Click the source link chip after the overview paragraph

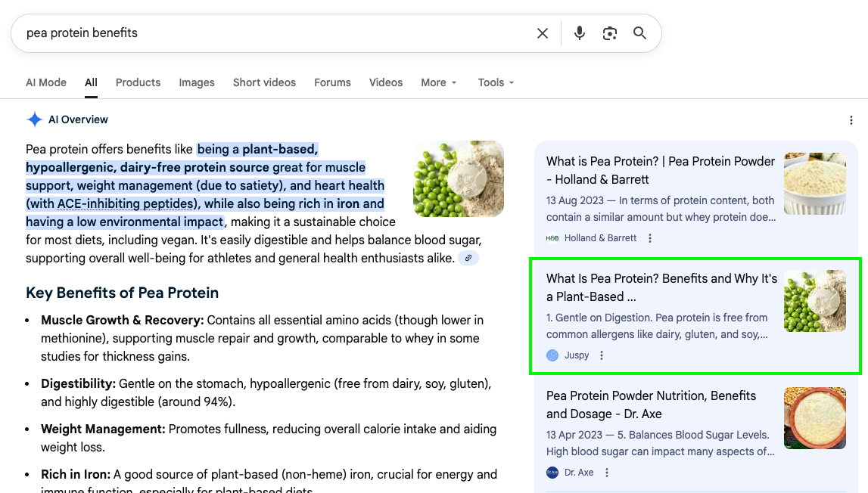(468, 258)
